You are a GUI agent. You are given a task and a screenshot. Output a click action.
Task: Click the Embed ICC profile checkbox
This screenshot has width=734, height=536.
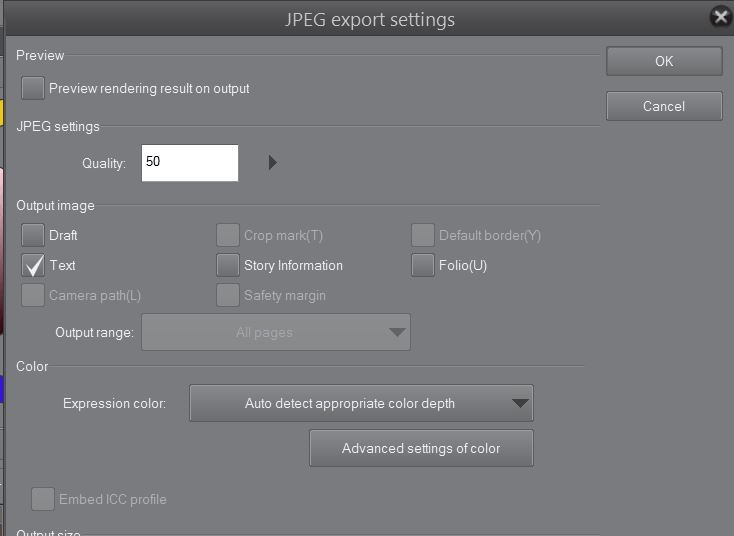point(43,499)
